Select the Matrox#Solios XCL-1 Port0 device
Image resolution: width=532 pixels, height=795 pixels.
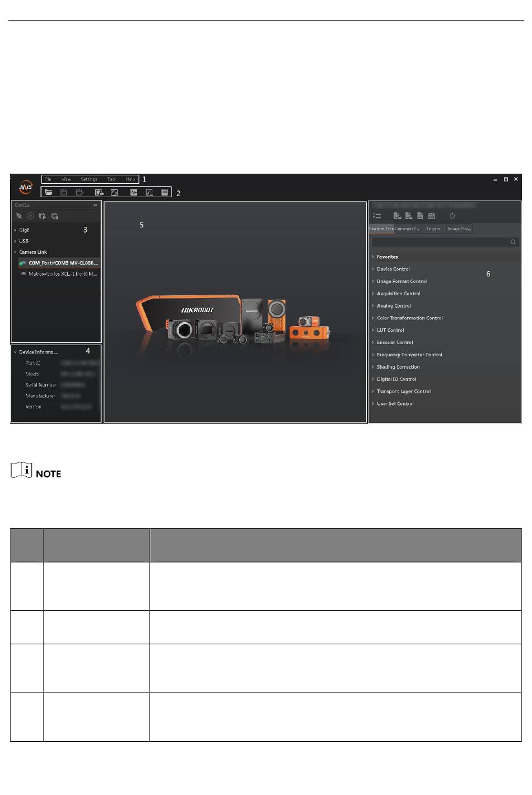(59, 274)
